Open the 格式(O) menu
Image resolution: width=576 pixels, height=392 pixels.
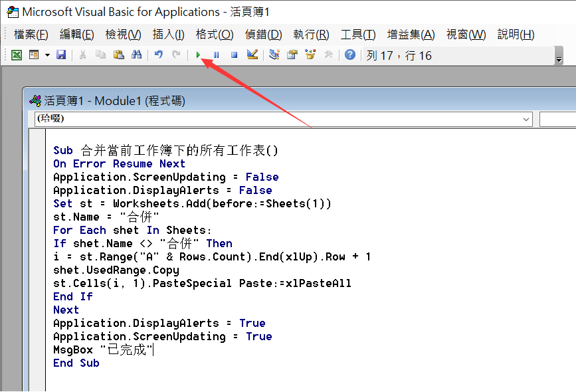pyautogui.click(x=215, y=35)
